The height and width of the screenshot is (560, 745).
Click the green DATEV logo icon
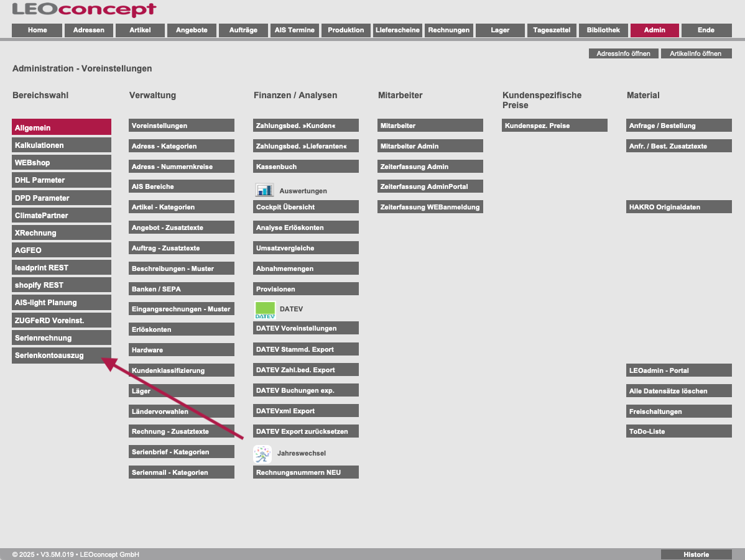265,310
